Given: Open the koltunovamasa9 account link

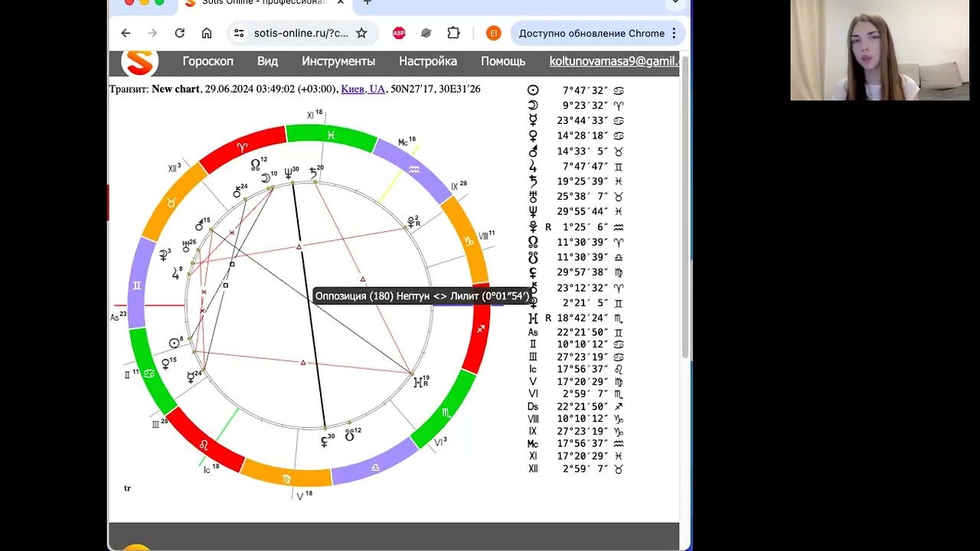Looking at the screenshot, I should [x=614, y=61].
